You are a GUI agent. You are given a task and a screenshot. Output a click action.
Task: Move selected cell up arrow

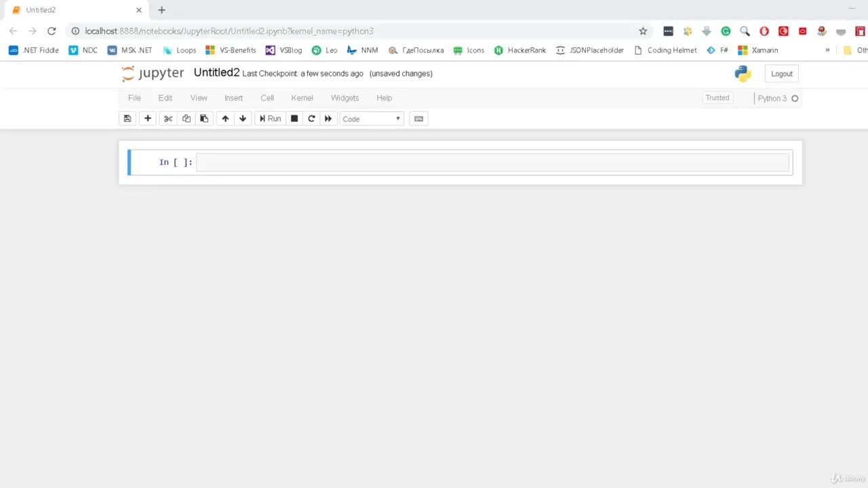tap(225, 119)
